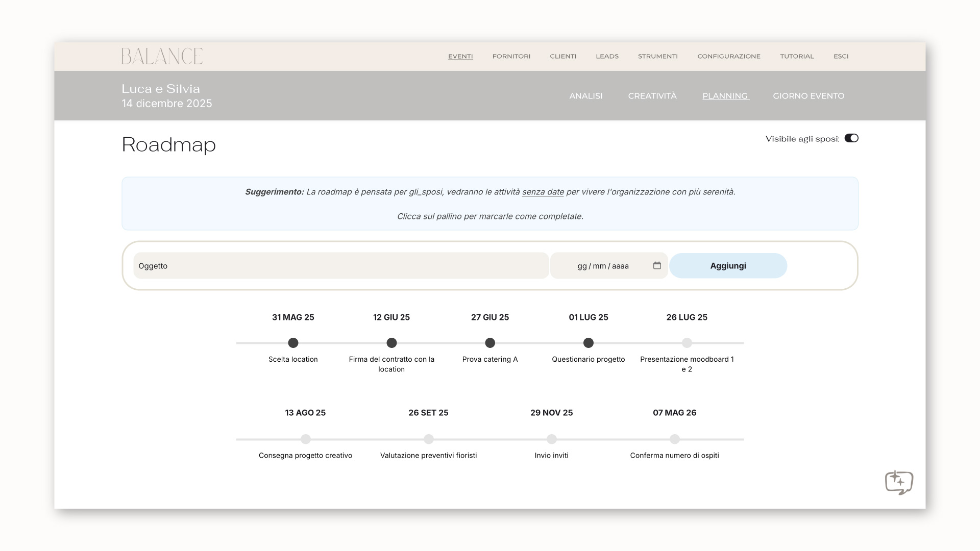This screenshot has width=980, height=551.
Task: Toggle 'Questionario progetto' completed dot
Action: point(588,343)
